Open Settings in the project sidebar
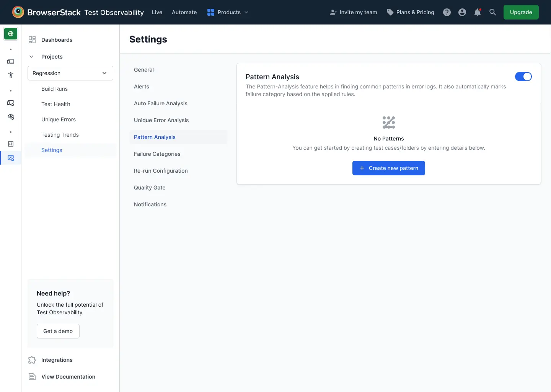551x392 pixels. pos(70,150)
